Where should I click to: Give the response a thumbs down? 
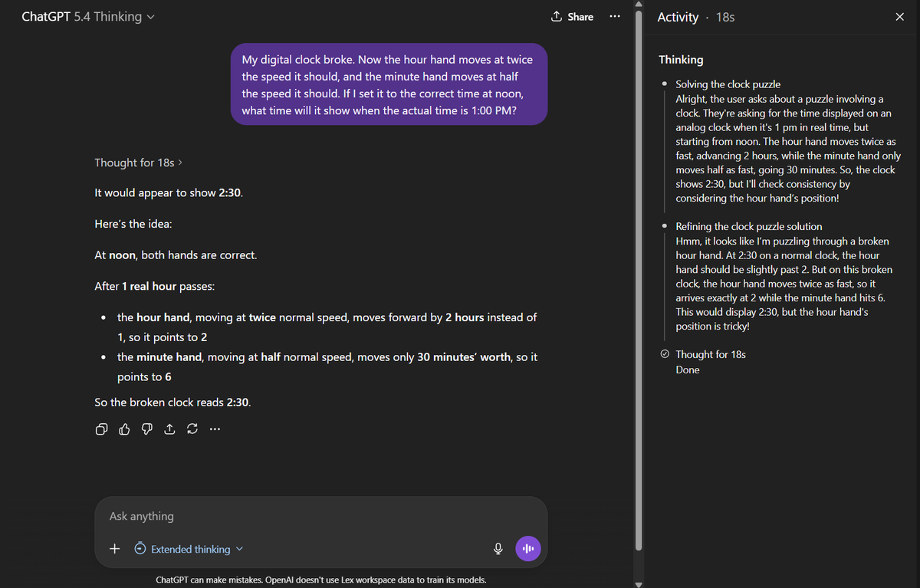[x=148, y=429]
